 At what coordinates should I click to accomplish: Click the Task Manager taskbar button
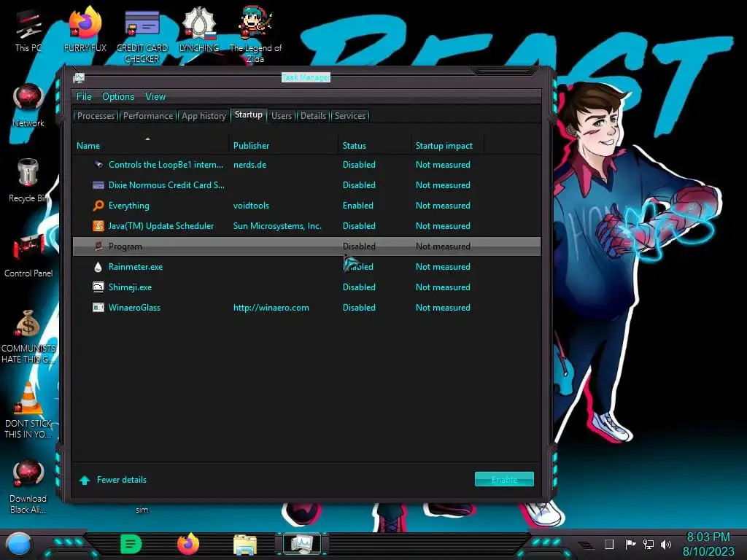302,544
